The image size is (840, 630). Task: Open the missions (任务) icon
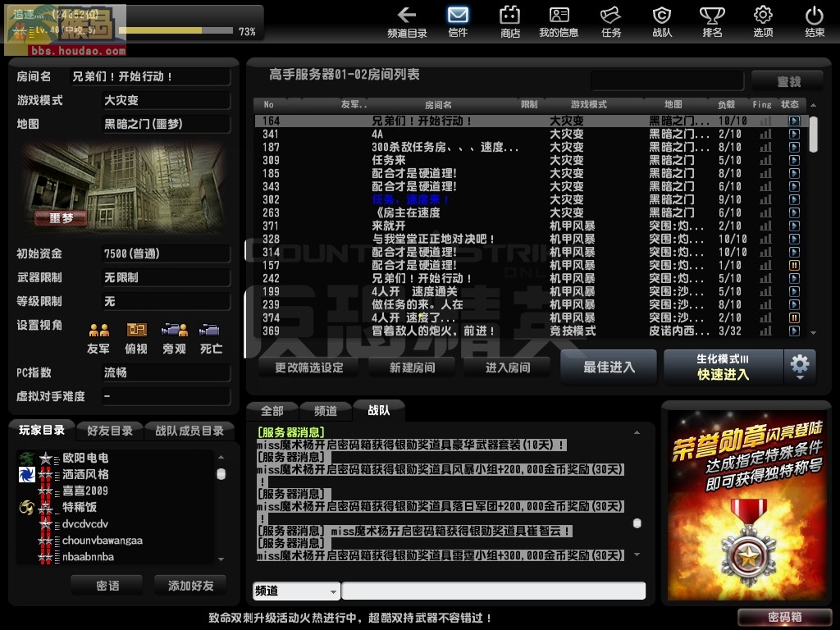610,22
